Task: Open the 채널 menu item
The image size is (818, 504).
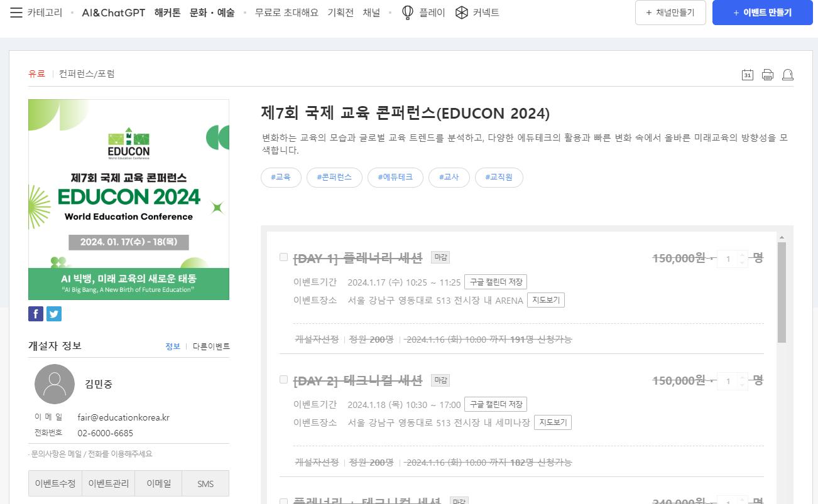Action: 371,13
